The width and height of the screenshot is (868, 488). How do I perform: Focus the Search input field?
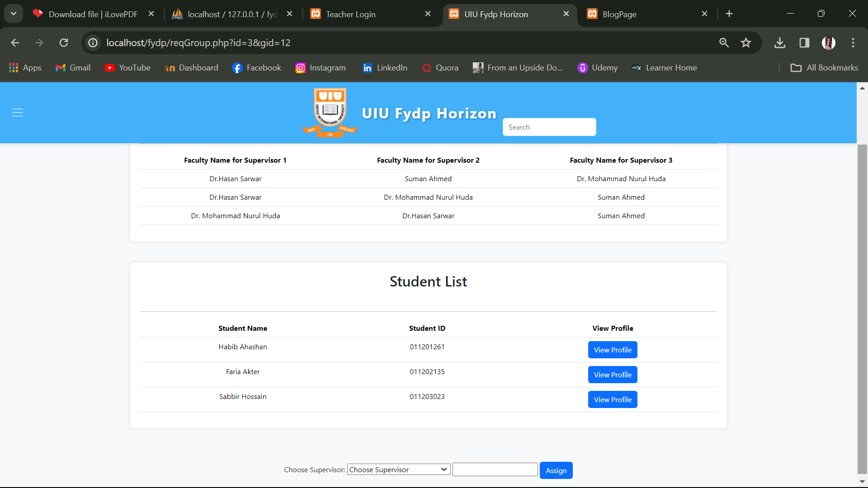(549, 127)
